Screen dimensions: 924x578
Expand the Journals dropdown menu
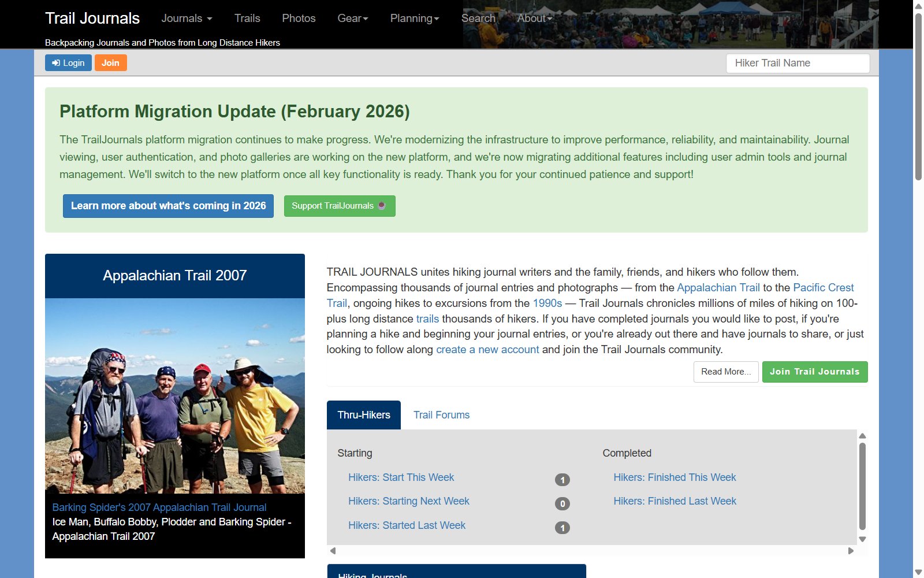pyautogui.click(x=187, y=18)
